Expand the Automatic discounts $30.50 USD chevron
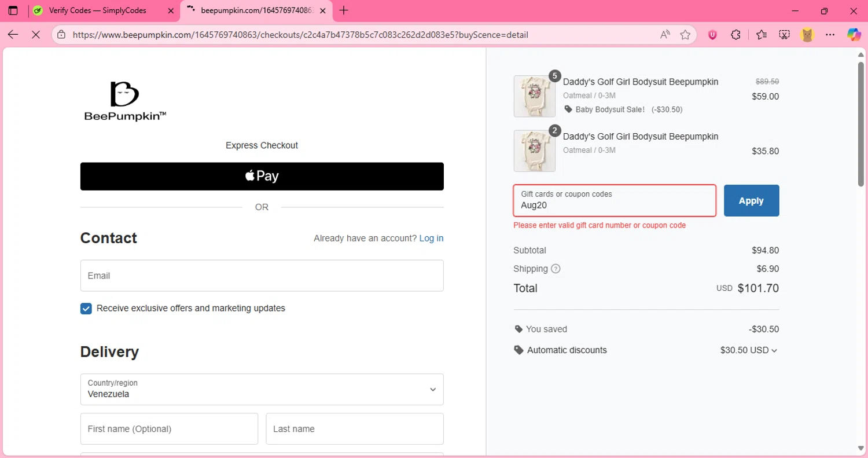The image size is (868, 458). coord(774,350)
